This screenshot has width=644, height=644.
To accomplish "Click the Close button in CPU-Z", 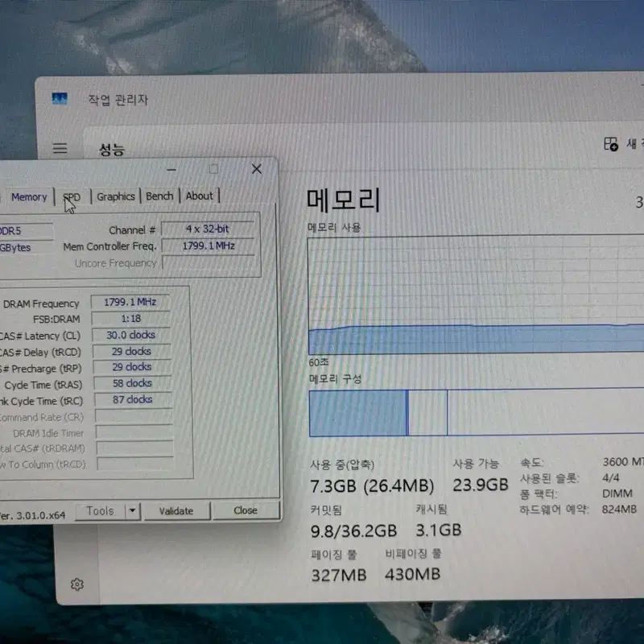I will pos(246,510).
